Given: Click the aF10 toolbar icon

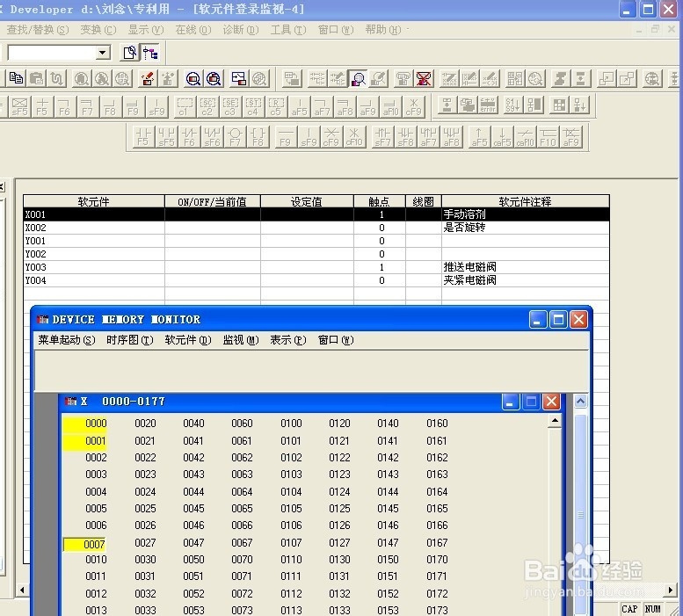Looking at the screenshot, I should 390,106.
